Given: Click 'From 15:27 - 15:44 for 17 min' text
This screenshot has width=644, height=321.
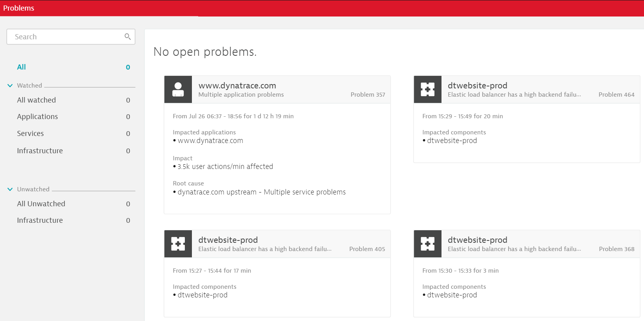Looking at the screenshot, I should pos(212,271).
